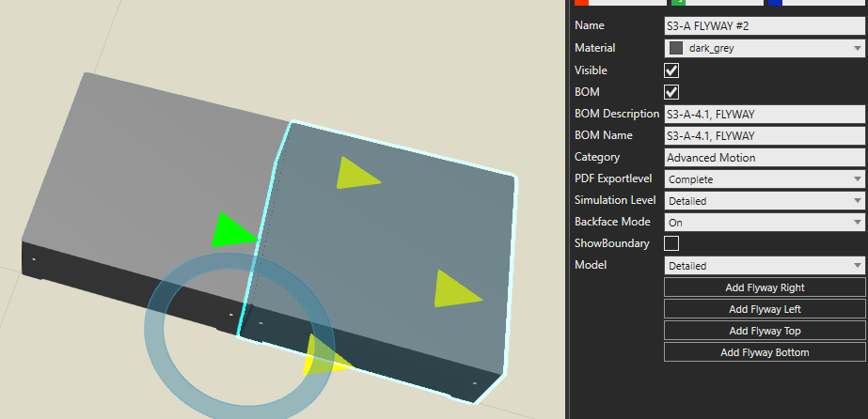Enable the ShowBoundary checkbox

point(671,243)
